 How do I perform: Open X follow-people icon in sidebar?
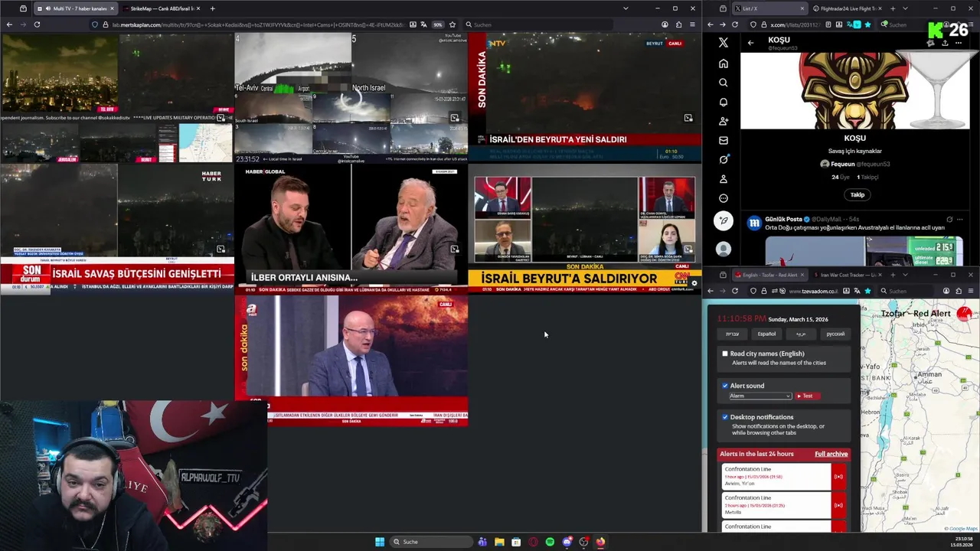724,121
